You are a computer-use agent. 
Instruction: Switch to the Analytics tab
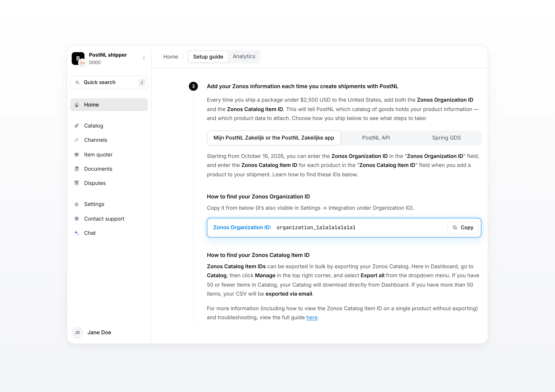point(244,56)
